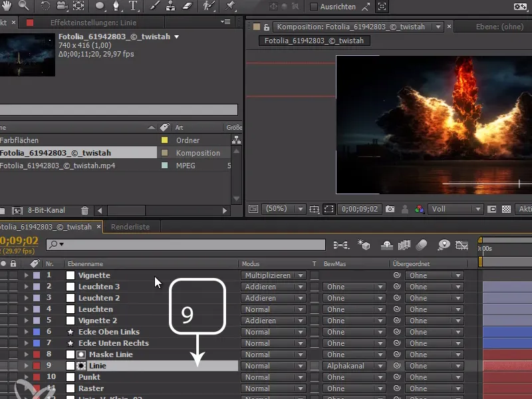Open the RGB channel display icon
The image size is (532, 399).
pos(420,209)
